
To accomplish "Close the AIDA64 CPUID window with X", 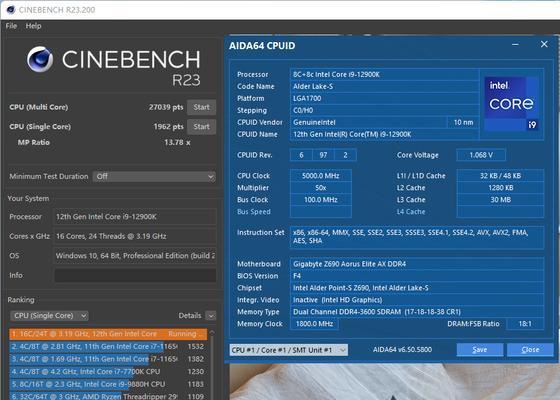I will point(544,44).
